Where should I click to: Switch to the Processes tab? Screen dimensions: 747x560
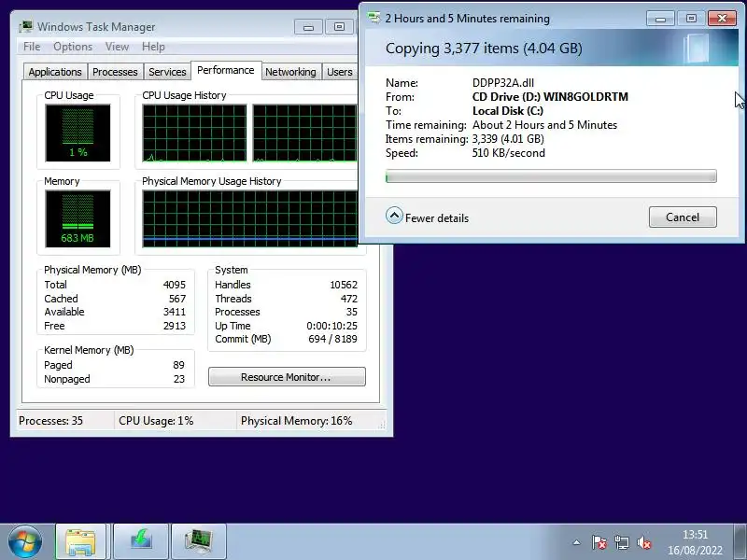pyautogui.click(x=115, y=72)
